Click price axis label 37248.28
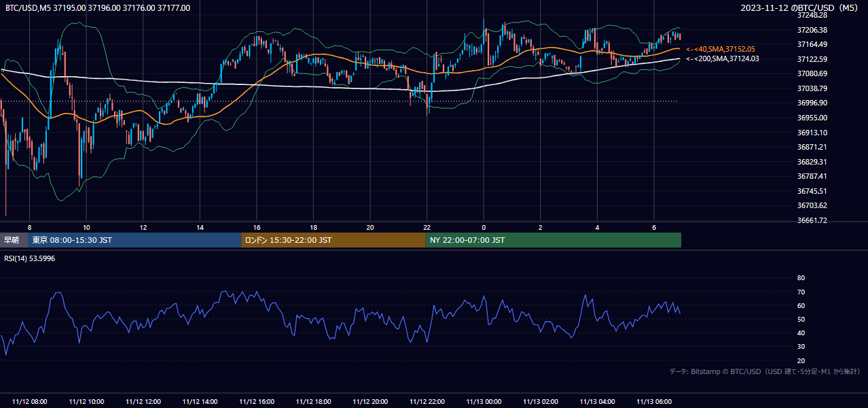868x408 pixels. [x=812, y=15]
